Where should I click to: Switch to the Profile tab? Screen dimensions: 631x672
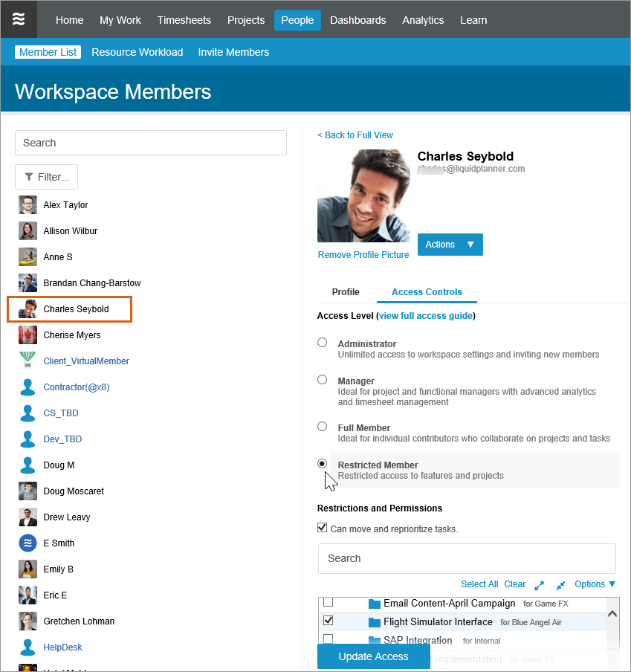[x=346, y=292]
